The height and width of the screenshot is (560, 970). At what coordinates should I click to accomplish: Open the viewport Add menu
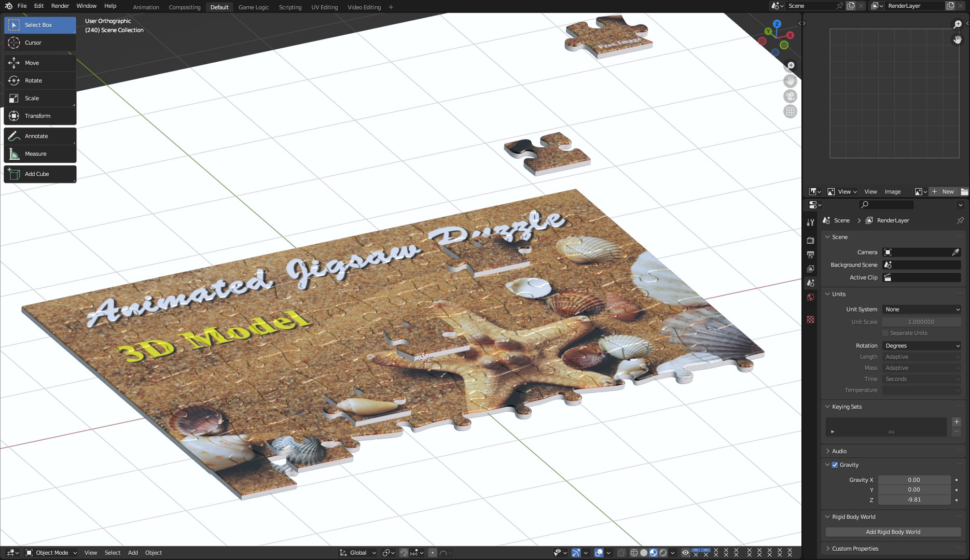[133, 553]
